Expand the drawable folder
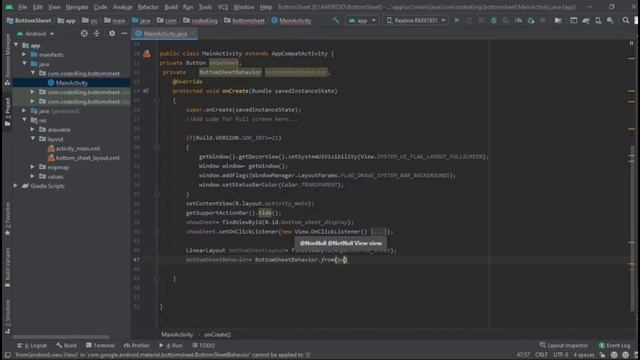The image size is (640, 360). (x=33, y=129)
